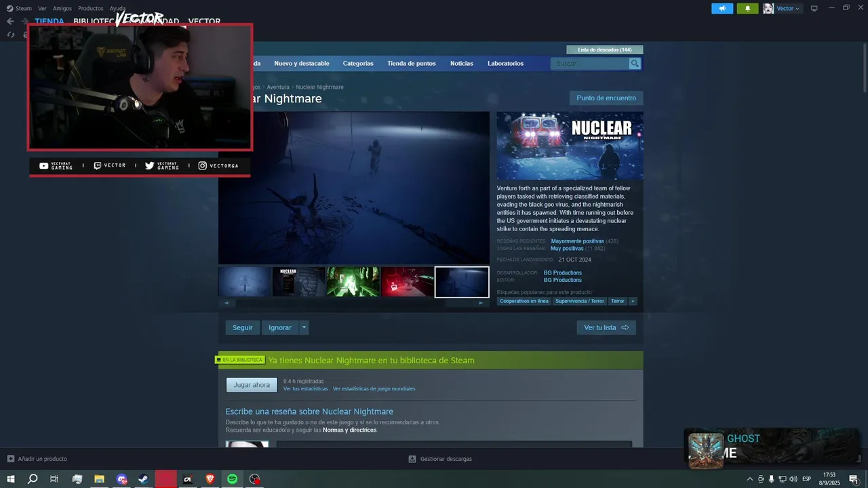868x488 pixels.
Task: Click the Jugar ahora button
Action: 252,385
